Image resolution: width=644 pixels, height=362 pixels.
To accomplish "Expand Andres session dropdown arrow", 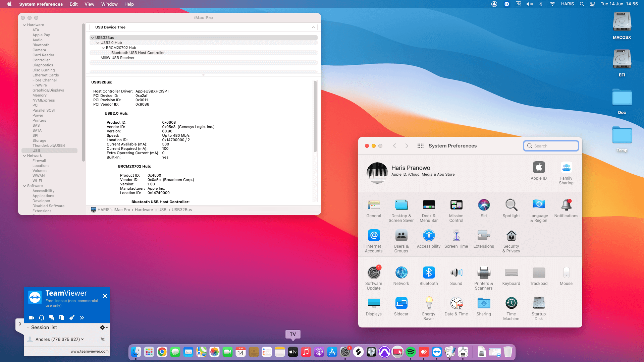I will [x=82, y=339].
